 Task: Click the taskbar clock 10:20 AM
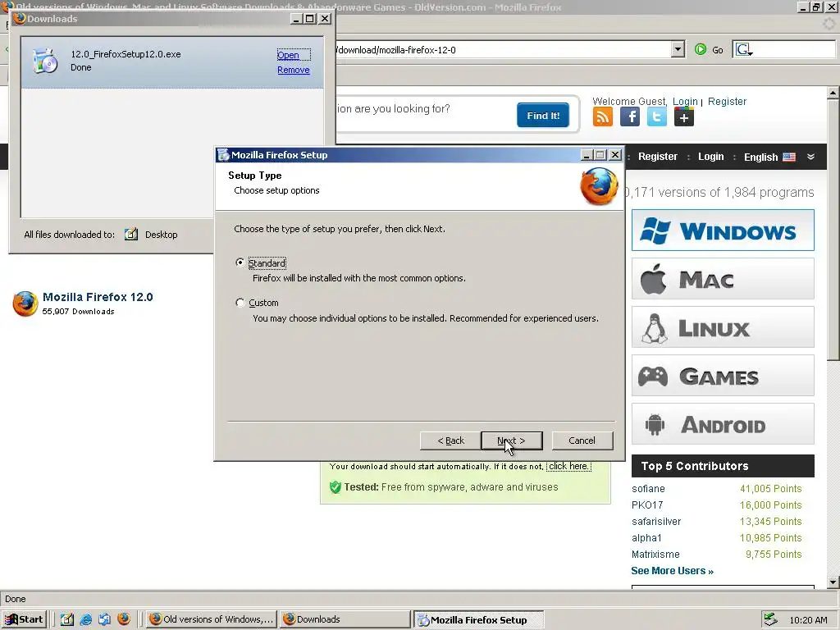tap(808, 620)
